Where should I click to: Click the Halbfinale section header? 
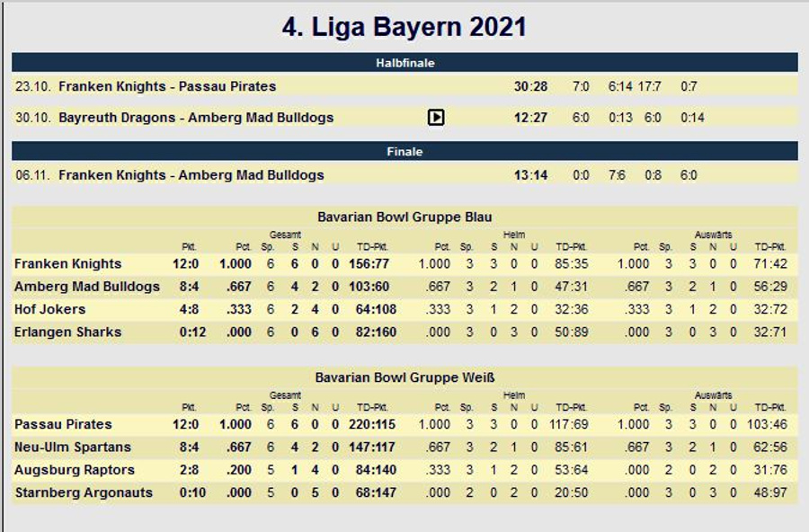coord(404,63)
